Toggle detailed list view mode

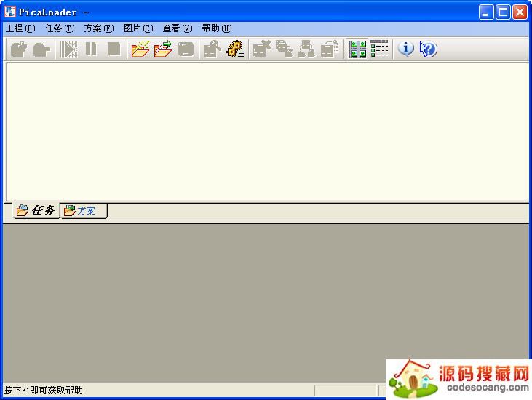379,49
